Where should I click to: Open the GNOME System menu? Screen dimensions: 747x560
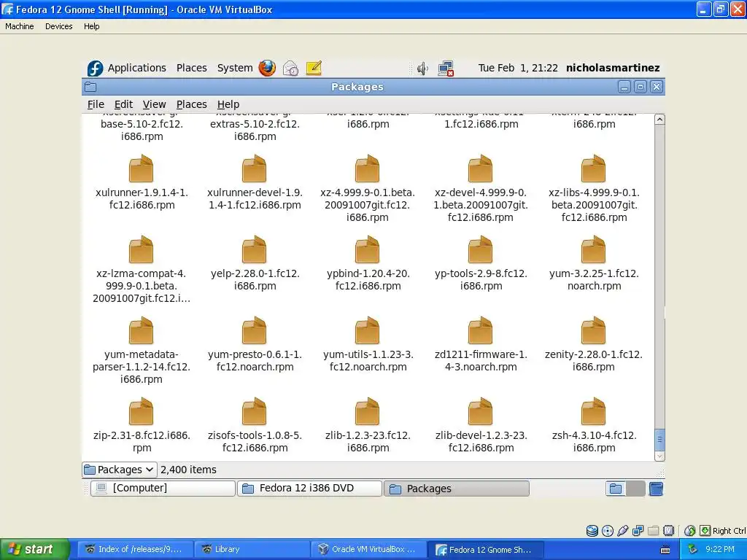(235, 68)
